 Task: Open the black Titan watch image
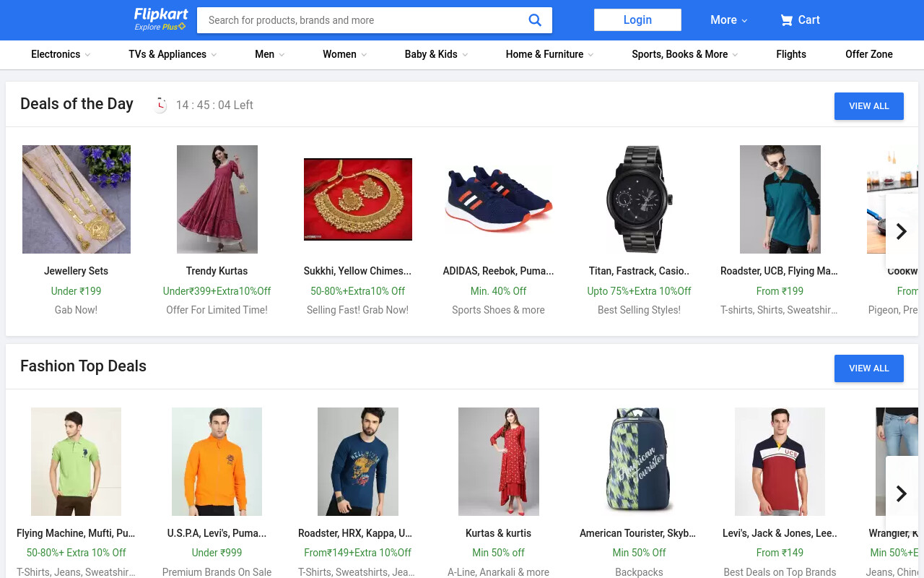point(640,199)
